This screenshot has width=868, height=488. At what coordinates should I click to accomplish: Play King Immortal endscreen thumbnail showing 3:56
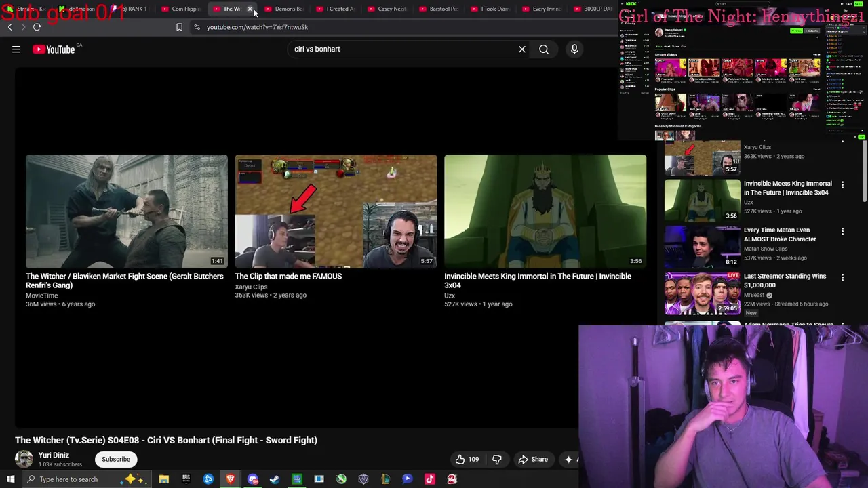[x=545, y=211]
